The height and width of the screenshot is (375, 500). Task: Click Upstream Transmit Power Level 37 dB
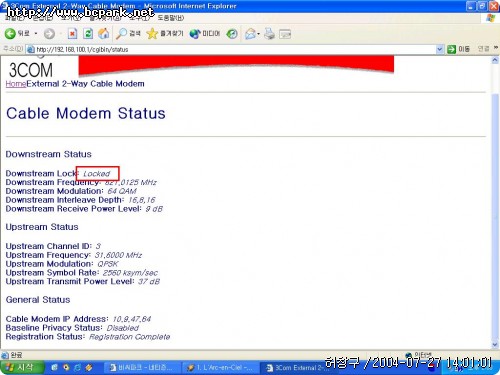tap(83, 281)
